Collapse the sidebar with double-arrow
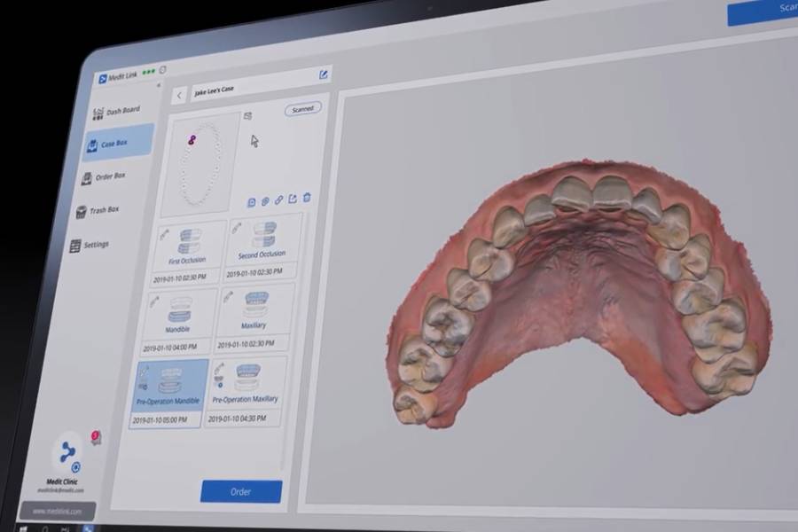The image size is (798, 532). point(159,85)
